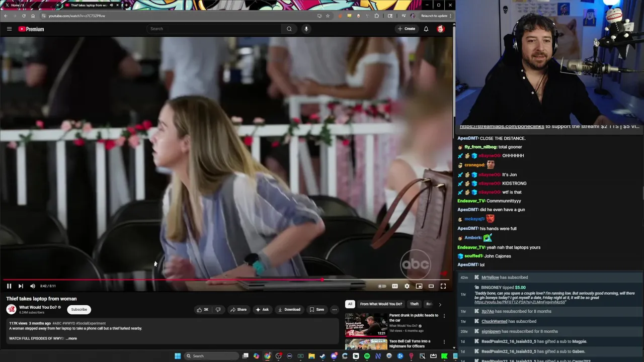The width and height of the screenshot is (644, 362).
Task: Open the Windows Start menu
Action: (x=178, y=356)
